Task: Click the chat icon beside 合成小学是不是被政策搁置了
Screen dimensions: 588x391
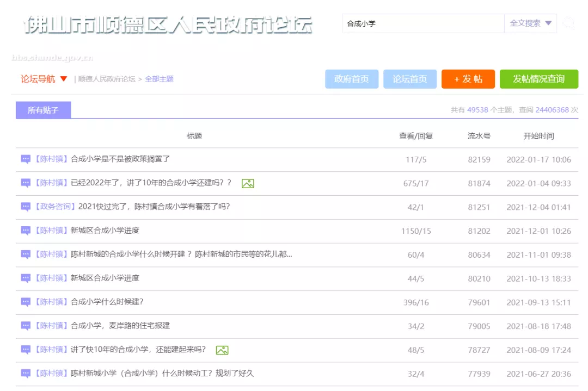Action: tap(26, 159)
